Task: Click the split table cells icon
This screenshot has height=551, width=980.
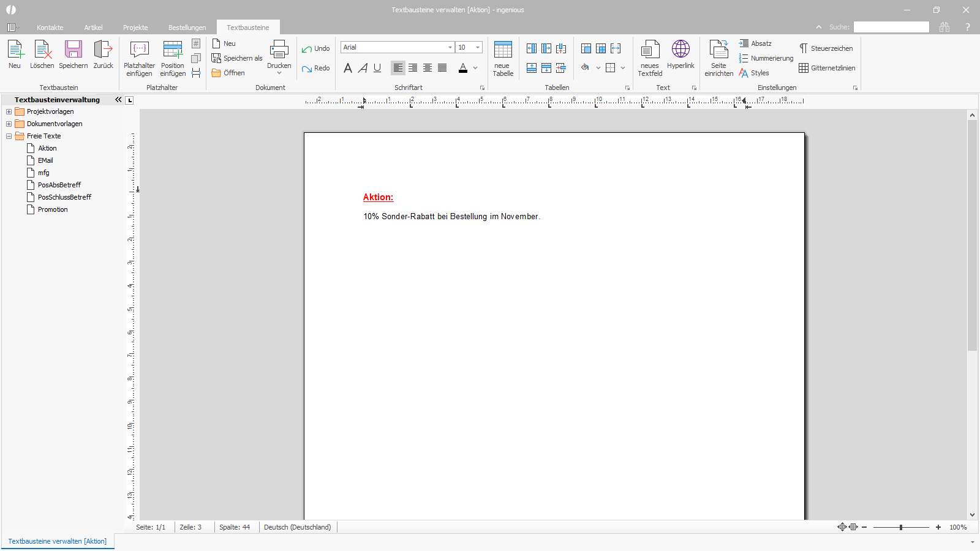Action: [601, 48]
